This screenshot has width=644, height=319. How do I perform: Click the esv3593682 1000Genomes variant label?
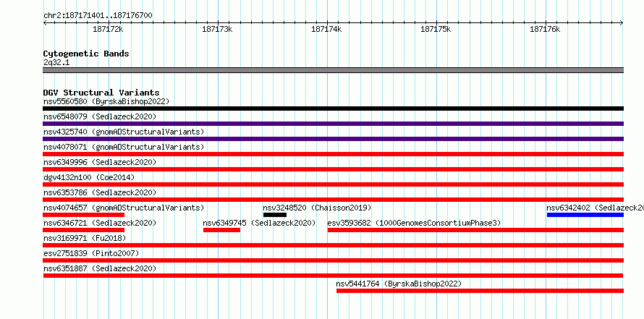[414, 223]
